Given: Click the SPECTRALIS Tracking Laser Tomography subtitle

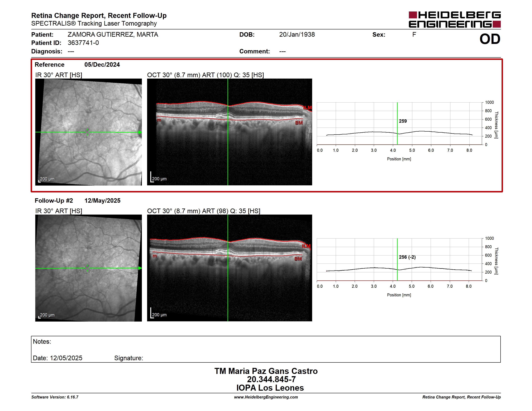Looking at the screenshot, I should point(94,24).
